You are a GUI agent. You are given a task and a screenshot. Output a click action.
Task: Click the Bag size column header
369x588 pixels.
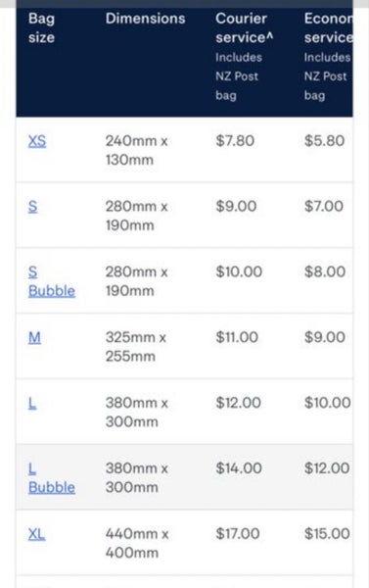pyautogui.click(x=41, y=28)
